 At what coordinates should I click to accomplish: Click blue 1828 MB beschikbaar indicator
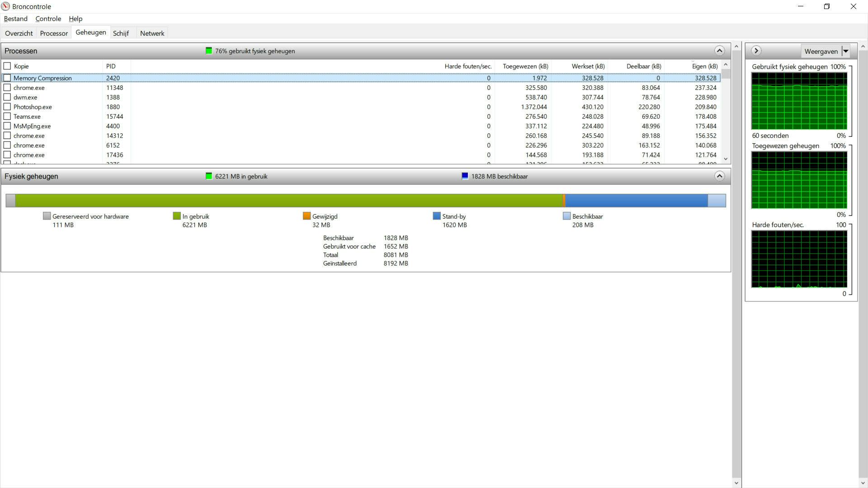pyautogui.click(x=465, y=176)
